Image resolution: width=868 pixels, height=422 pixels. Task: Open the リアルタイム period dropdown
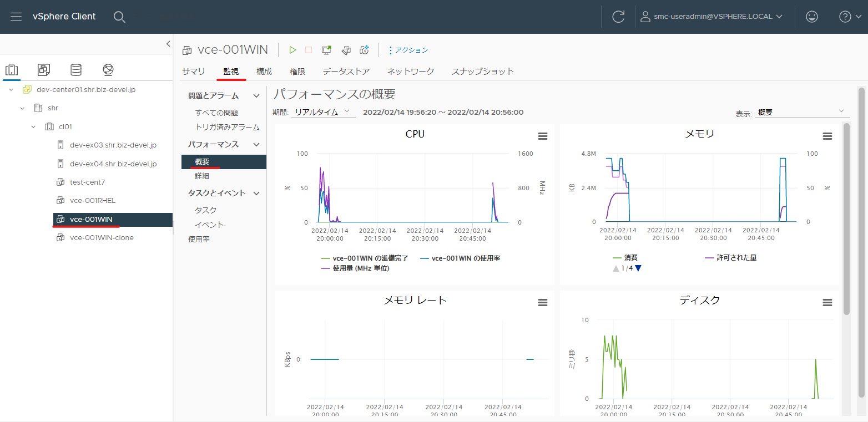(324, 112)
